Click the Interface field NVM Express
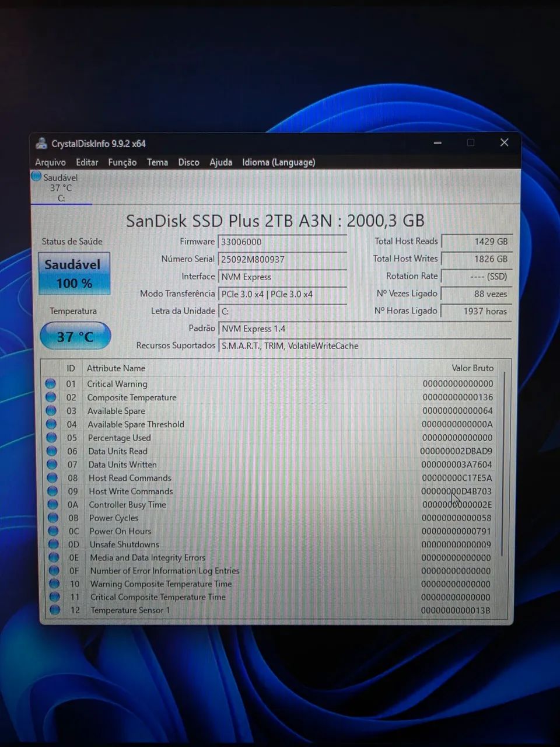560x747 pixels. (282, 277)
